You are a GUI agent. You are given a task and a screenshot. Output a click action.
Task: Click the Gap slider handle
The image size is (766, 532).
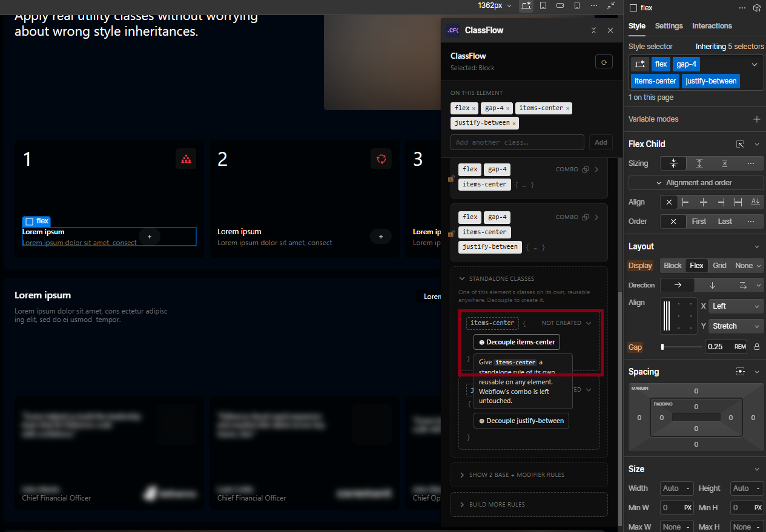(x=662, y=347)
